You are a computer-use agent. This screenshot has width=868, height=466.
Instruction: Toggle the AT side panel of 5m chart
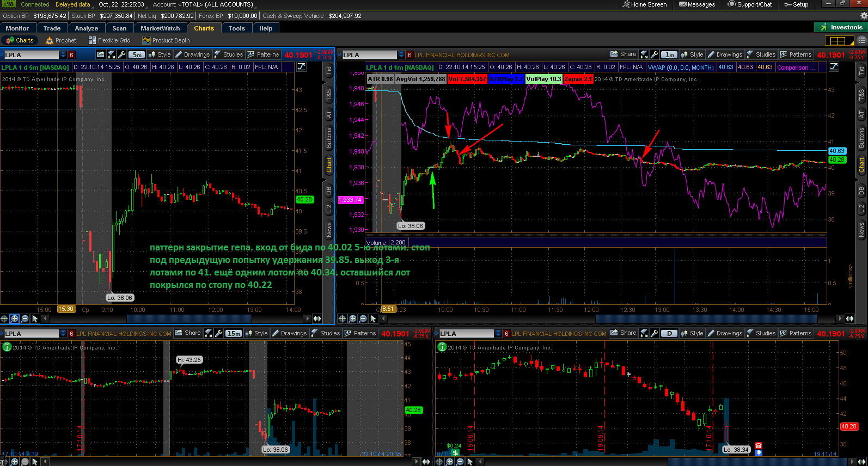[x=329, y=114]
